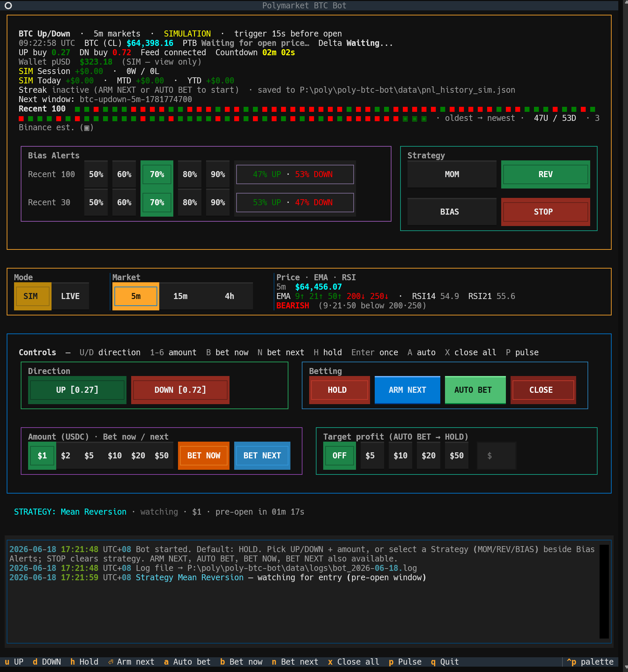Select the 4h market tab
Screen dimensions: 628x672
(x=230, y=296)
